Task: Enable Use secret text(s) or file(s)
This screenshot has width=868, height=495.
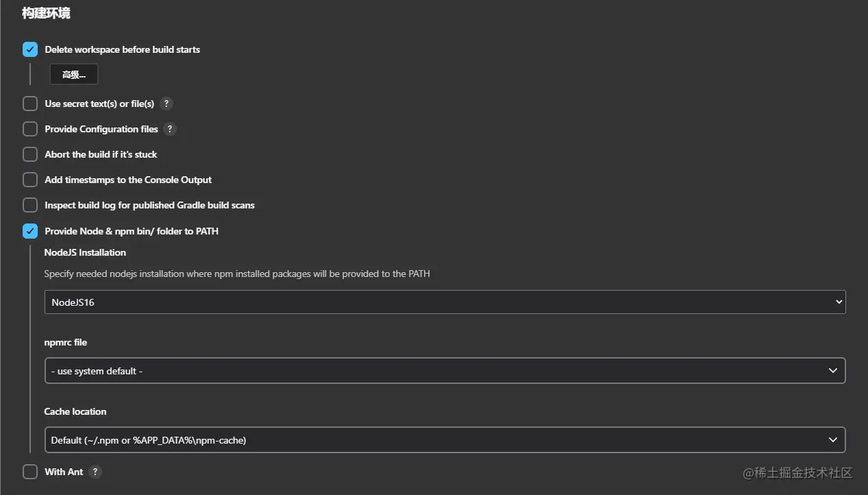Action: [30, 104]
